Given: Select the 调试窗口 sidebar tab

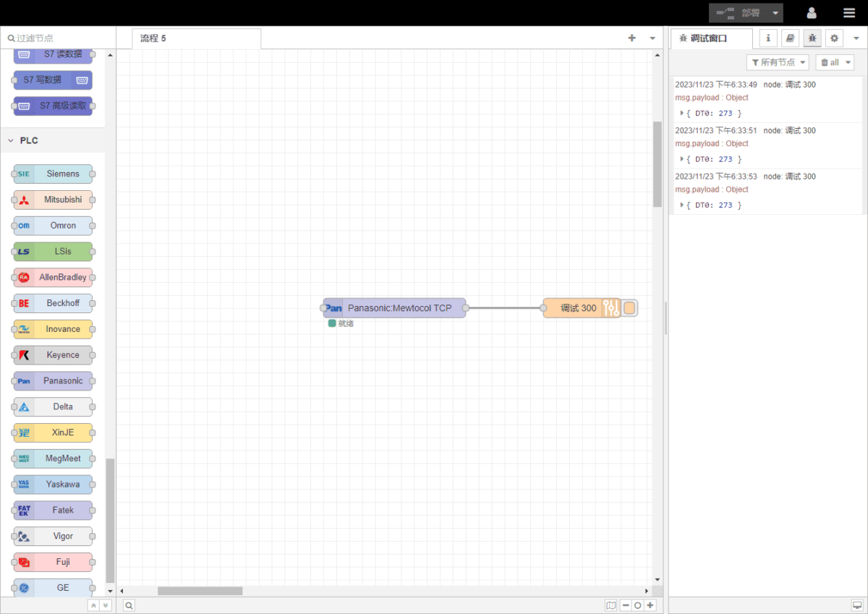Looking at the screenshot, I should coord(709,38).
